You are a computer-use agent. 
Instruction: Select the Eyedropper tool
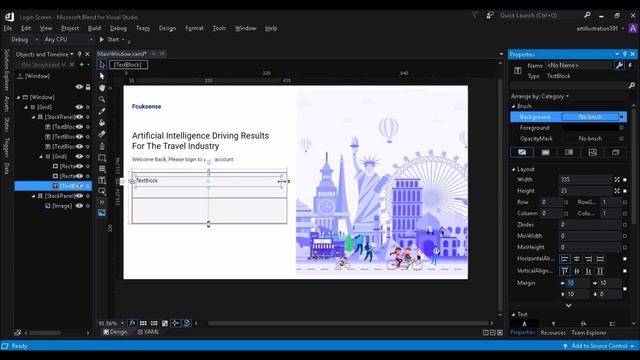pos(102,111)
